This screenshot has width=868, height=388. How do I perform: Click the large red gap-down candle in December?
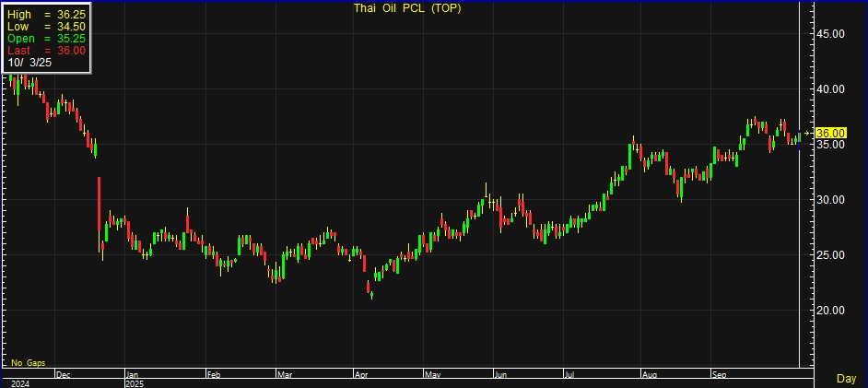click(x=99, y=203)
